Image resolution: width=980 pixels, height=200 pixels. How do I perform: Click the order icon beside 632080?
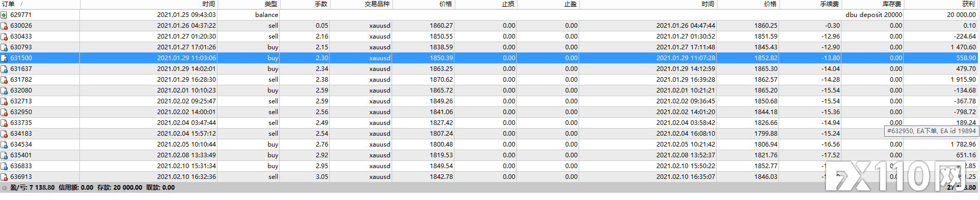tap(4, 90)
